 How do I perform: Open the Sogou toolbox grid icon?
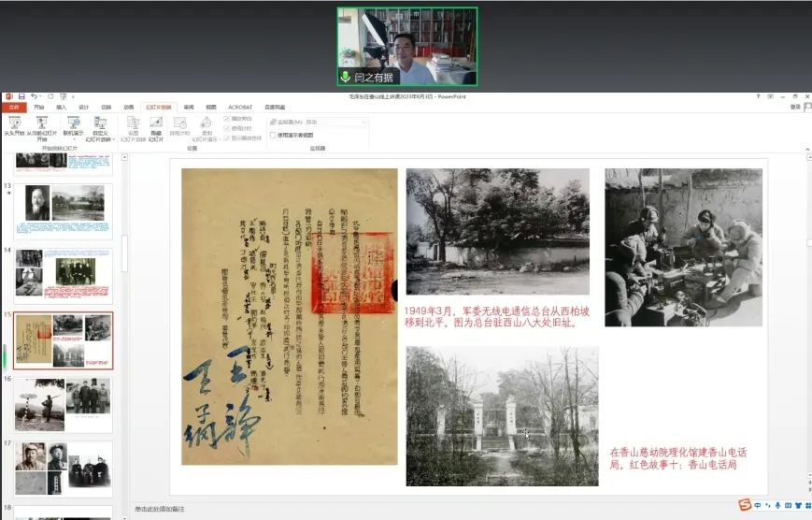tap(808, 505)
